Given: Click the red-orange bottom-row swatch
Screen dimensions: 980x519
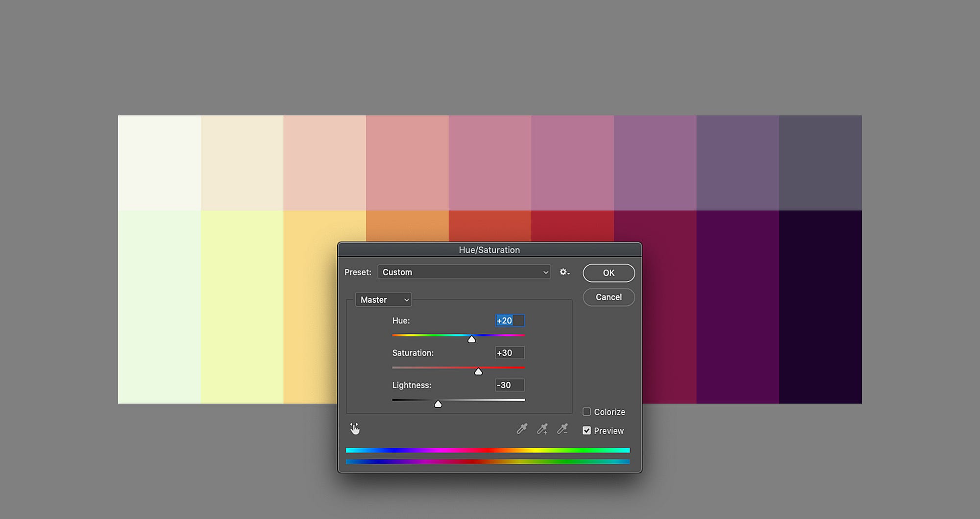Looking at the screenshot, I should (490, 226).
